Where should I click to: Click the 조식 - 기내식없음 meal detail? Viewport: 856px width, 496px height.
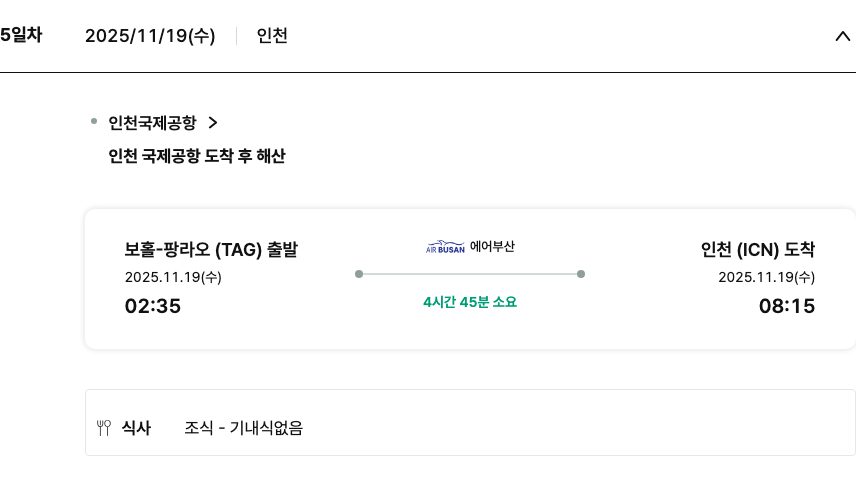point(243,428)
